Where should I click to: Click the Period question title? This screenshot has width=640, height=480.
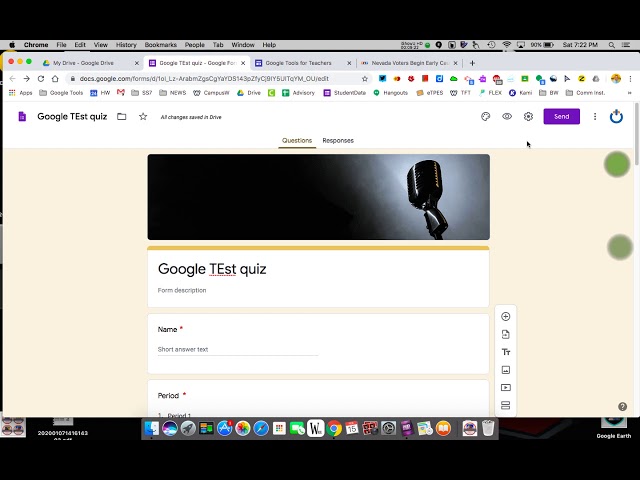pos(168,396)
